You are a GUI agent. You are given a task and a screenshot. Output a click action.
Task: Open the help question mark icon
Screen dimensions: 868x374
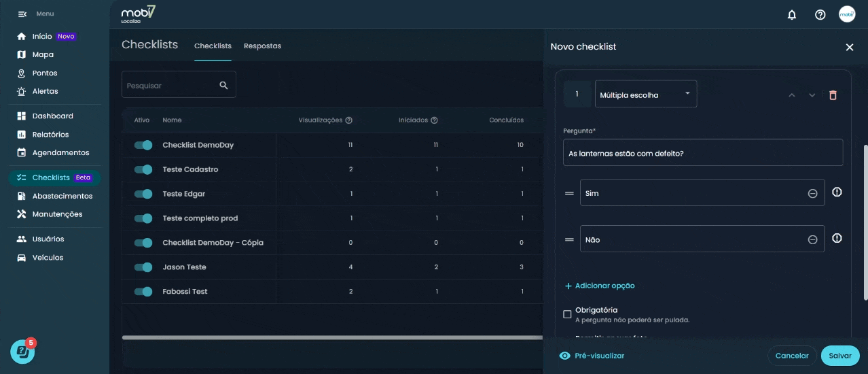(x=820, y=14)
